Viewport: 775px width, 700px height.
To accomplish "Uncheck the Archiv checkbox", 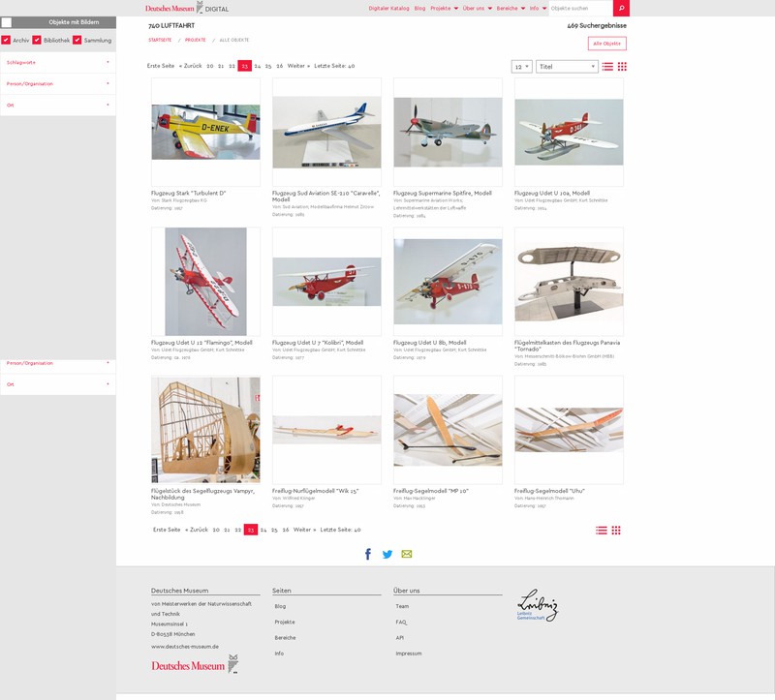I will coord(6,41).
